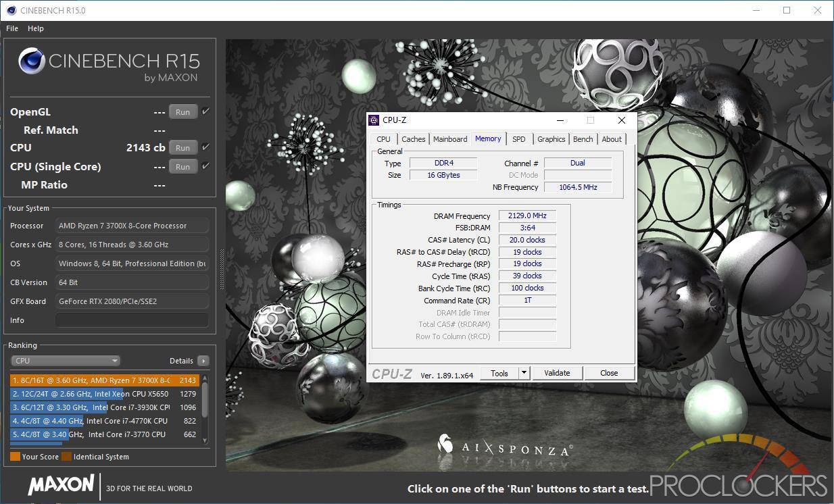The height and width of the screenshot is (504, 834).
Task: Click the FSB:DRAM value 3:64
Action: [527, 228]
